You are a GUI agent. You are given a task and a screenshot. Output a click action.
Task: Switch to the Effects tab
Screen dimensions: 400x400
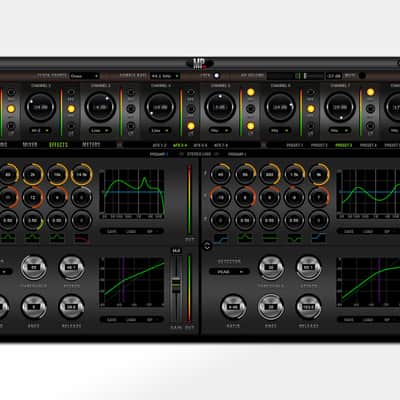click(x=58, y=145)
